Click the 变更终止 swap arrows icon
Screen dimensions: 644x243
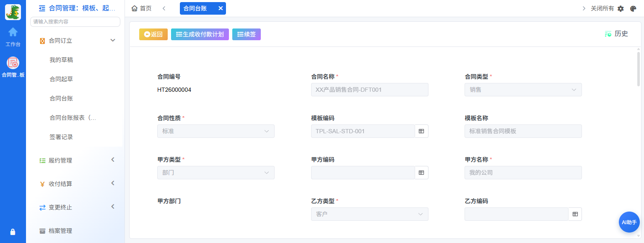[42, 207]
